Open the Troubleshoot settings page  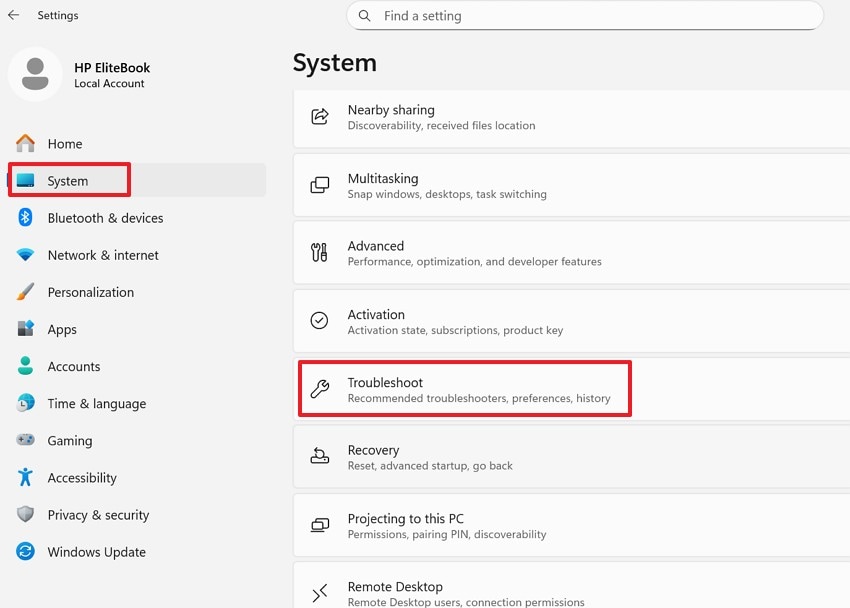click(x=450, y=389)
